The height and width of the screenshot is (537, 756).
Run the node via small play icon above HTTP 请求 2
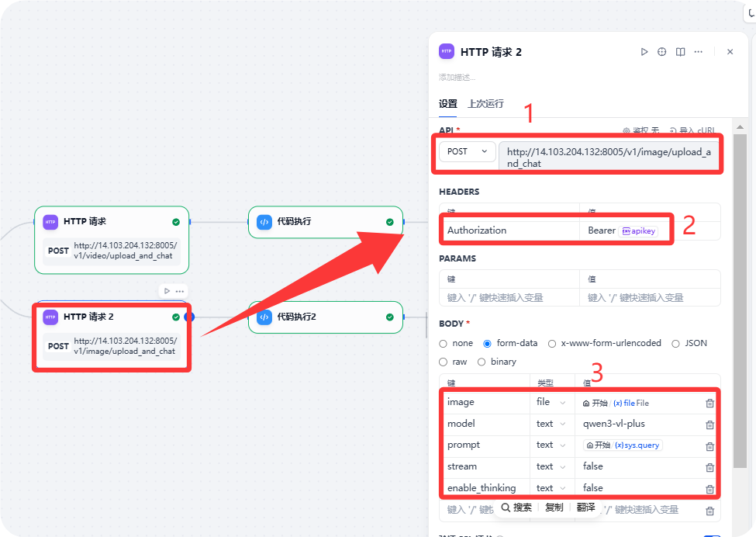(167, 291)
